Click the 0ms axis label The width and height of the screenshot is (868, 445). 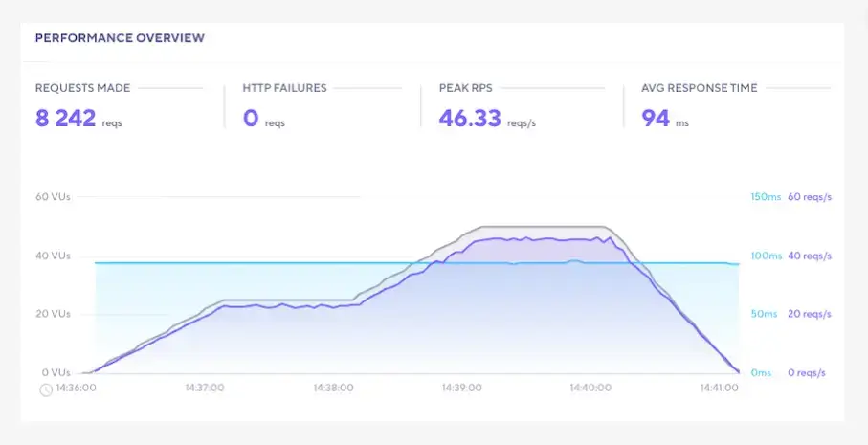(761, 373)
